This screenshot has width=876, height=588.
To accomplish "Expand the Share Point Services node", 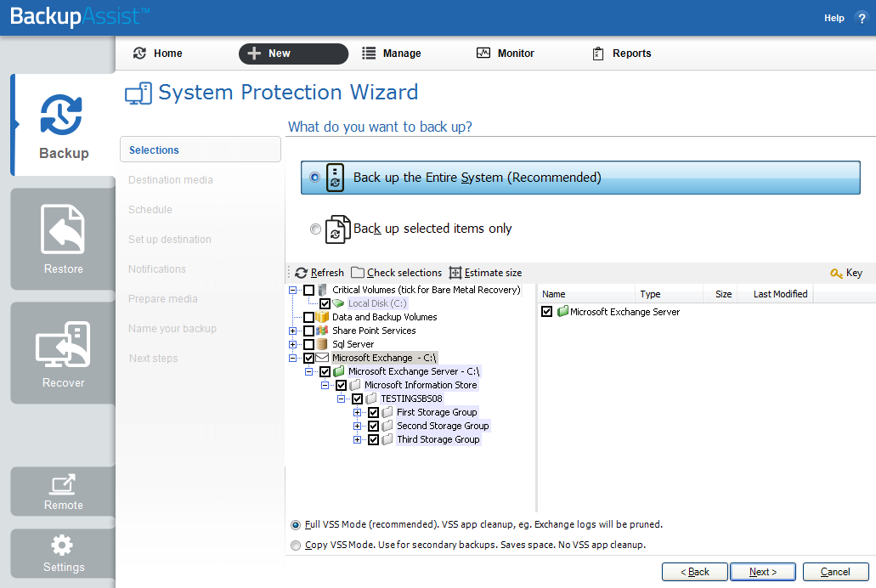I will [x=292, y=331].
